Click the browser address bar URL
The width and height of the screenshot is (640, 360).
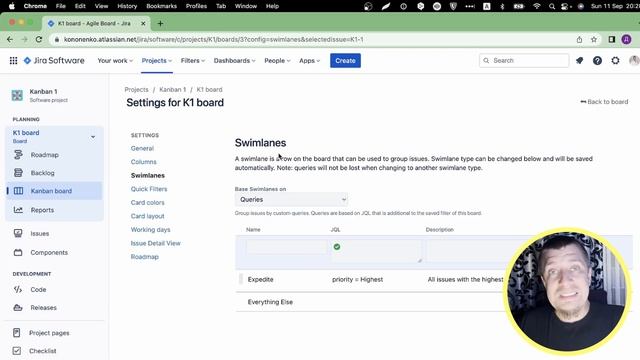[x=213, y=40]
